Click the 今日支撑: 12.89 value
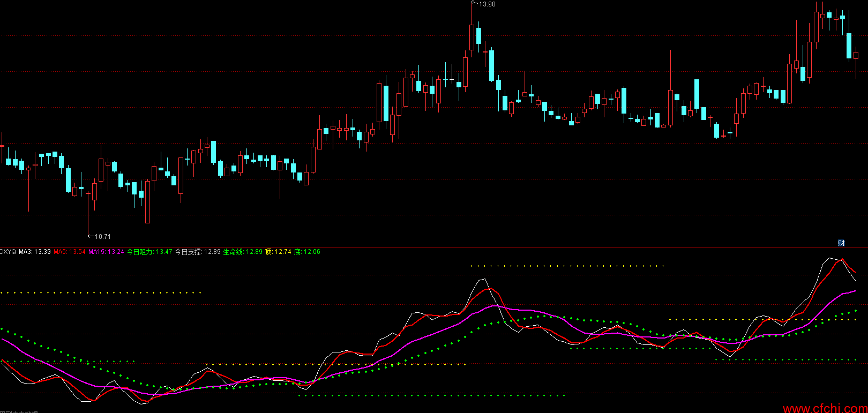 [198, 252]
